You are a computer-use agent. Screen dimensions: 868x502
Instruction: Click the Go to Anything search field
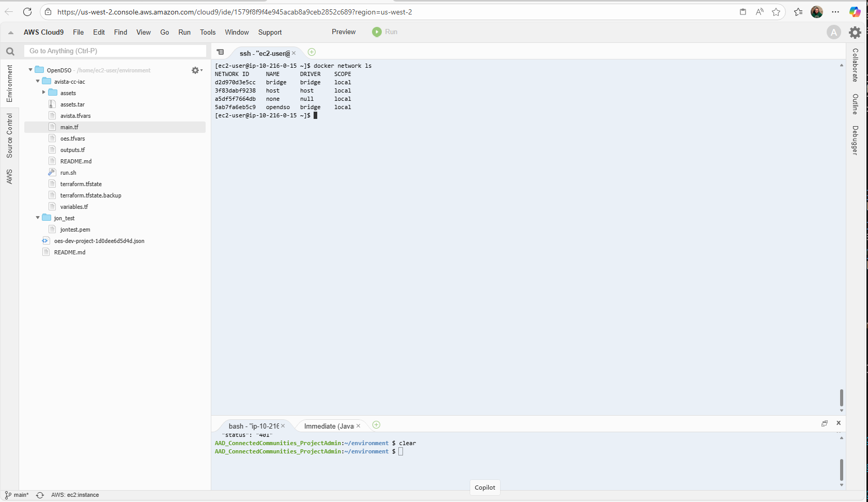point(115,51)
